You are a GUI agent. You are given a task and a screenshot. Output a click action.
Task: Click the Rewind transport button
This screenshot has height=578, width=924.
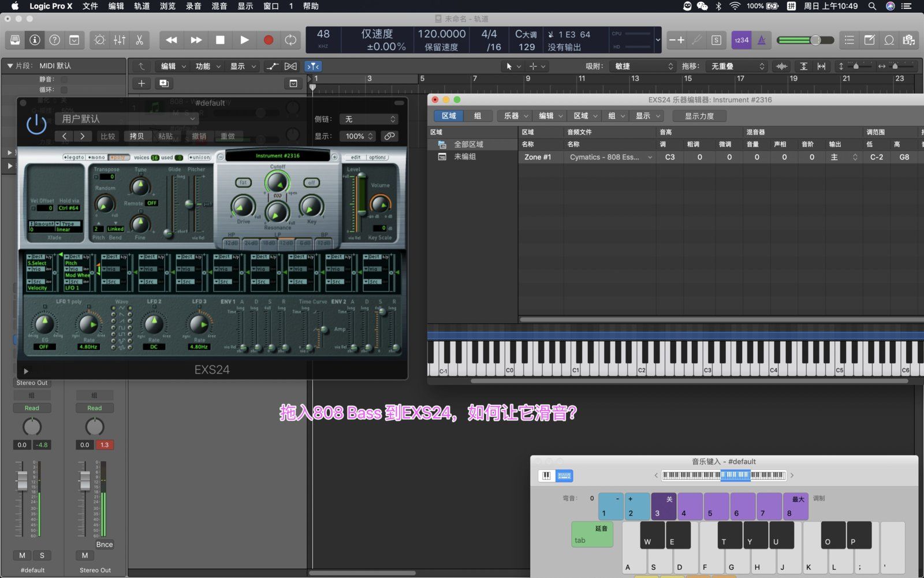(172, 40)
